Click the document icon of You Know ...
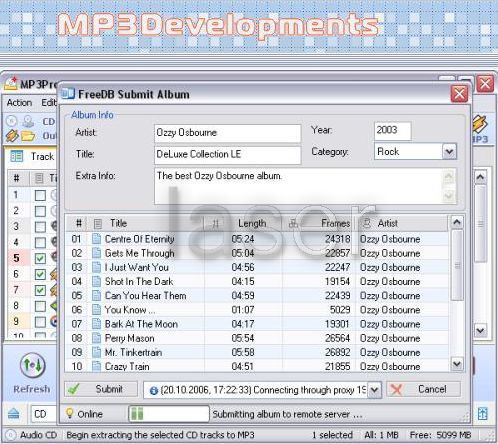 96,310
